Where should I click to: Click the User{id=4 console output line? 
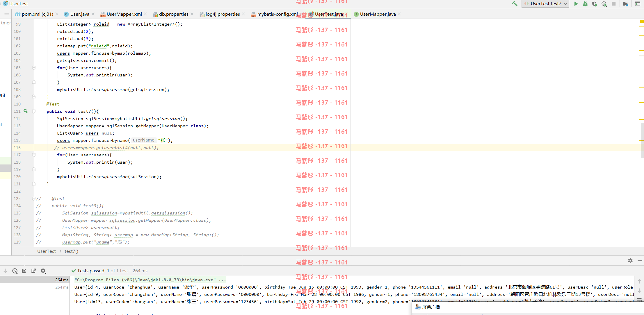pyautogui.click(x=353, y=287)
